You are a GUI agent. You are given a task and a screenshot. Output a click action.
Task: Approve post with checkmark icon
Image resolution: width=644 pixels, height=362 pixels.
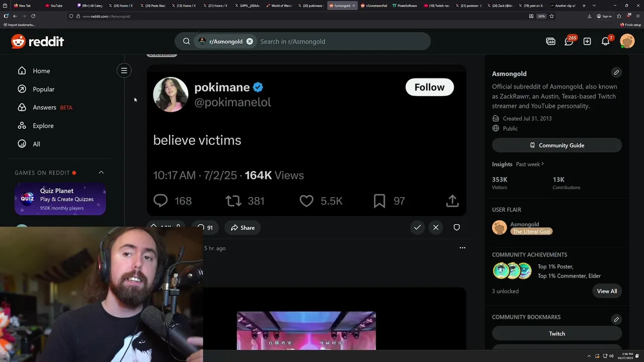417,227
